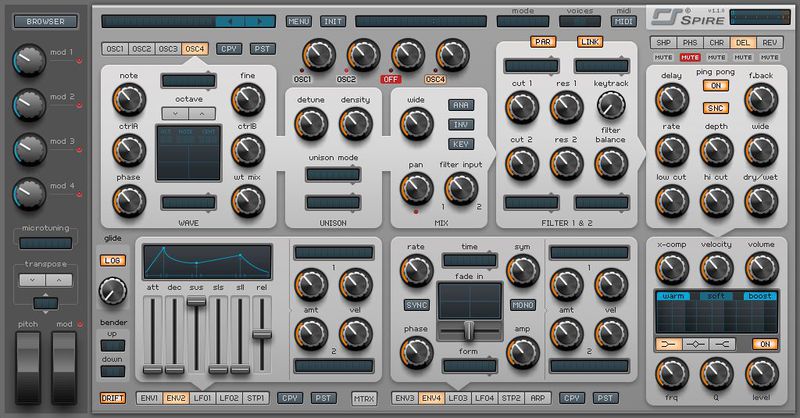Click the previous preset arrow

pos(232,20)
